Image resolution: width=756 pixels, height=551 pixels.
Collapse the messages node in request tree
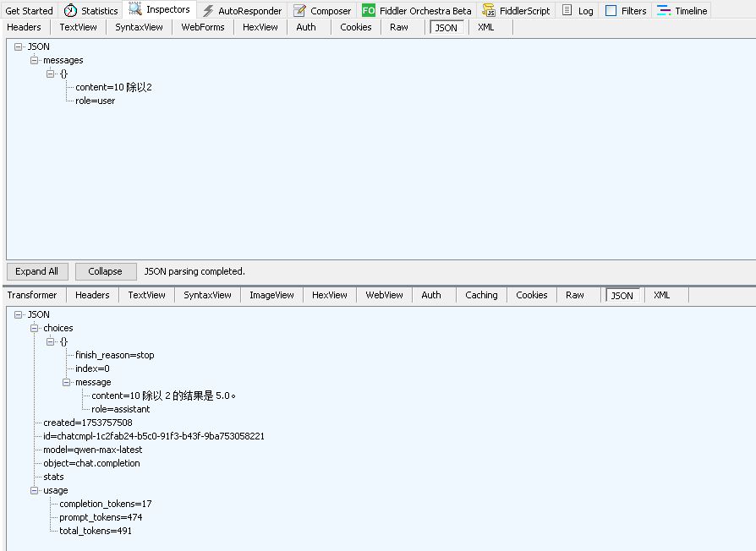[35, 61]
